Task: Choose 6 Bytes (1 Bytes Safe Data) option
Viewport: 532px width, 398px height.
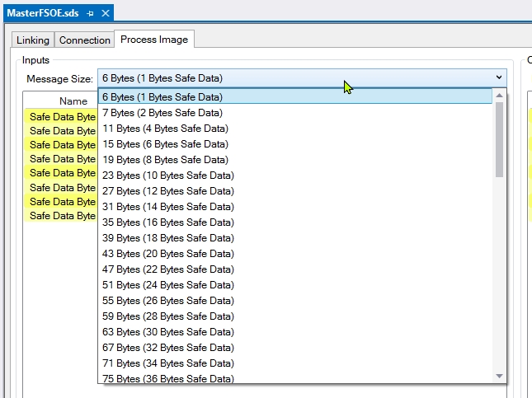Action: 162,97
